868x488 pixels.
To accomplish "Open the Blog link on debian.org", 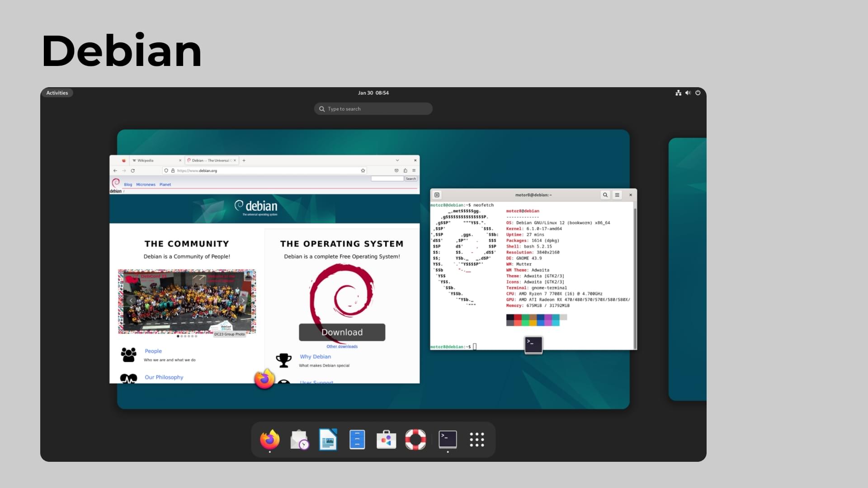I will (128, 185).
